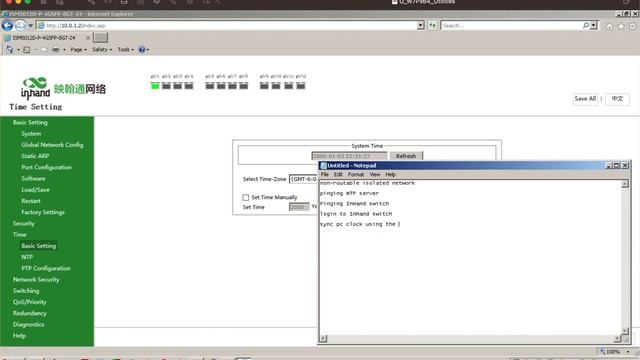
Task: Open the recent pages dropdown beside Forward
Action: coord(31,26)
